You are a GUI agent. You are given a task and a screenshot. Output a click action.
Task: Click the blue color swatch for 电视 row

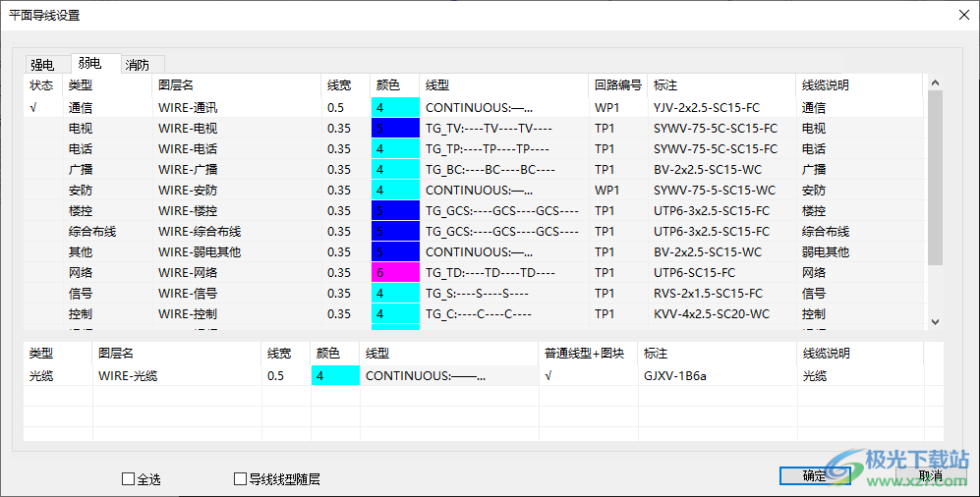(x=395, y=128)
